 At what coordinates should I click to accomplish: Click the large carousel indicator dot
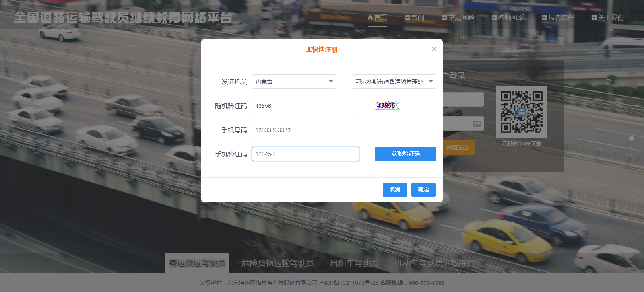[x=632, y=138]
